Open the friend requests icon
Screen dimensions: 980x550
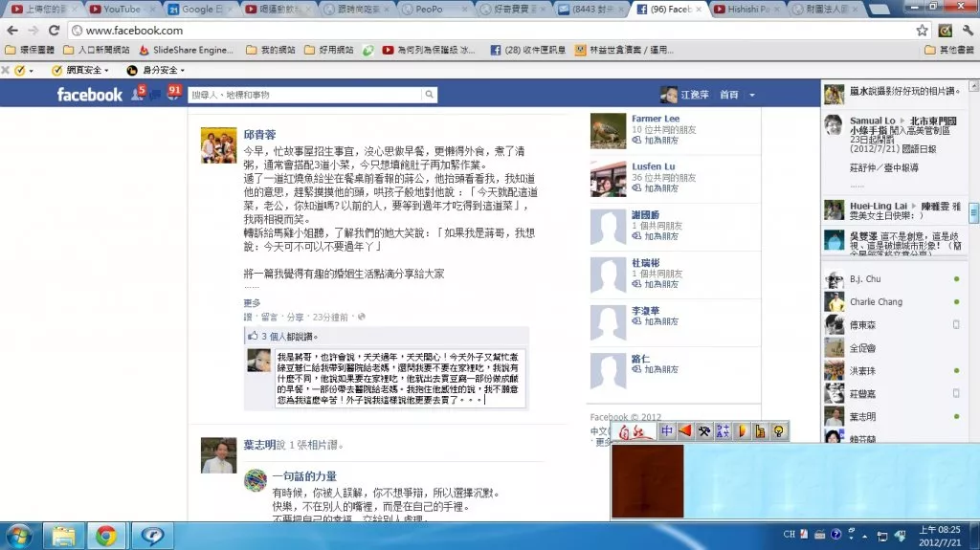click(x=138, y=93)
